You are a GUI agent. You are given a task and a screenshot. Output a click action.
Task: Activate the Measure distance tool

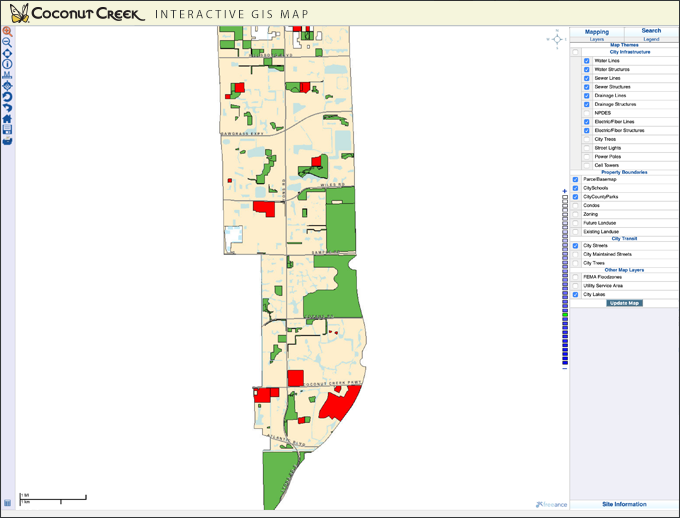[x=7, y=75]
